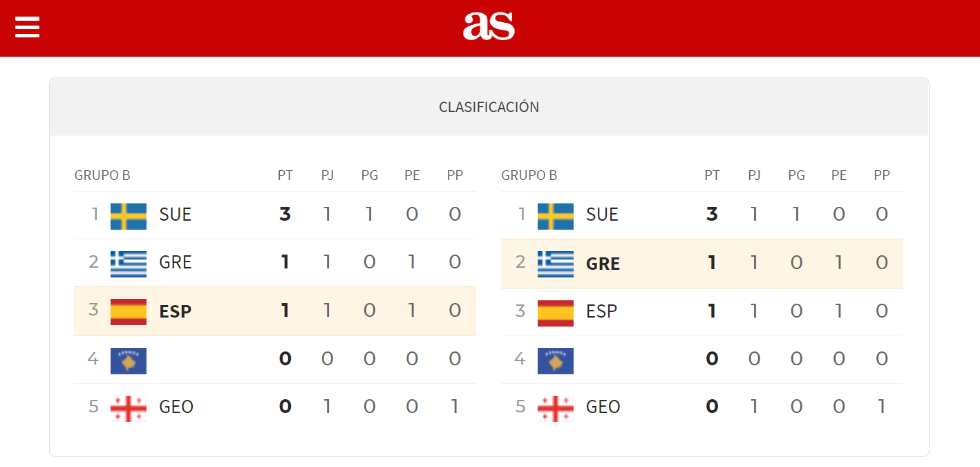This screenshot has width=980, height=467.
Task: Select bold ESP team name on left
Action: [176, 312]
